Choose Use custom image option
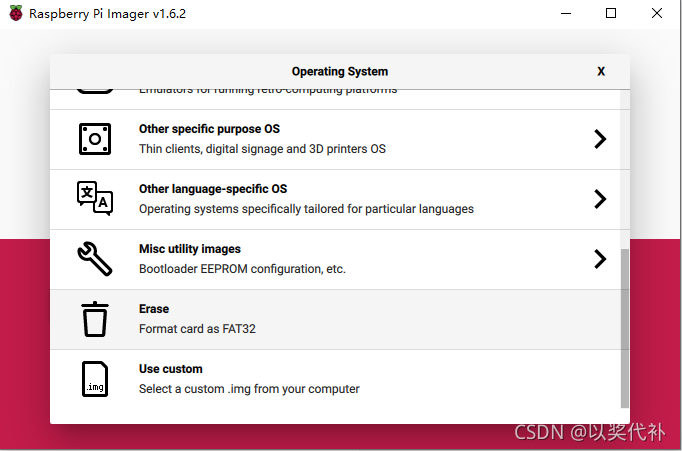 [335, 380]
